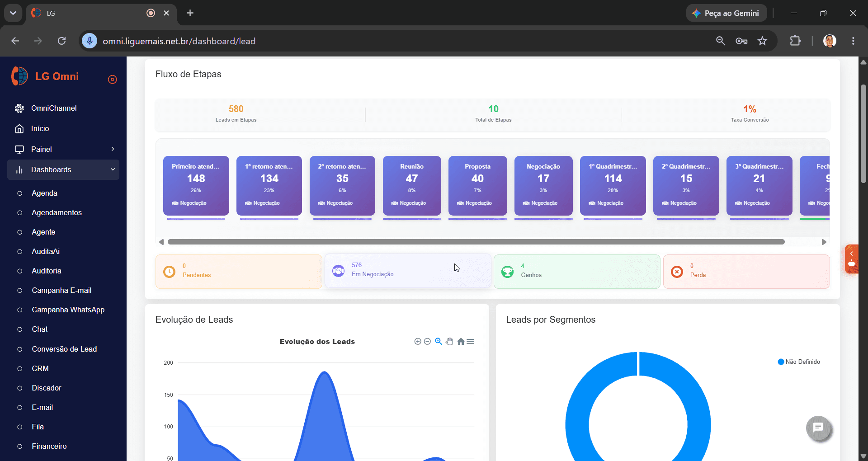Open the Auditoria dashboard
This screenshot has height=461, width=868.
(47, 271)
